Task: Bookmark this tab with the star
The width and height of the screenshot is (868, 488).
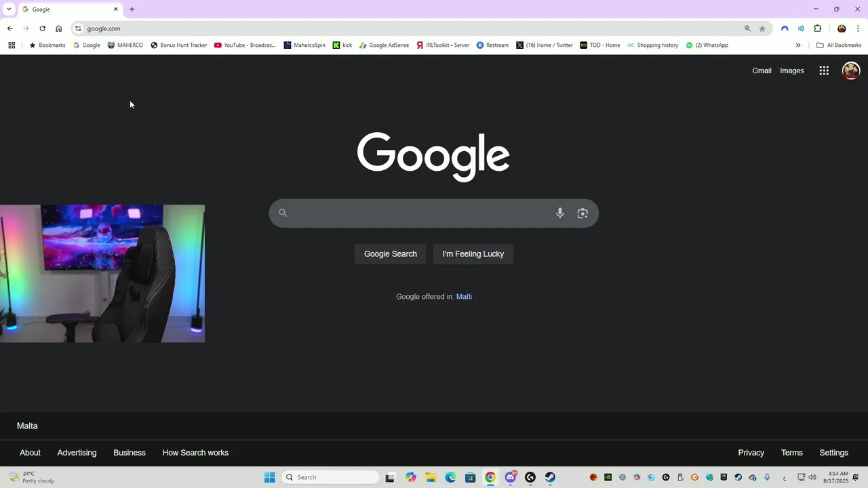Action: [x=762, y=28]
